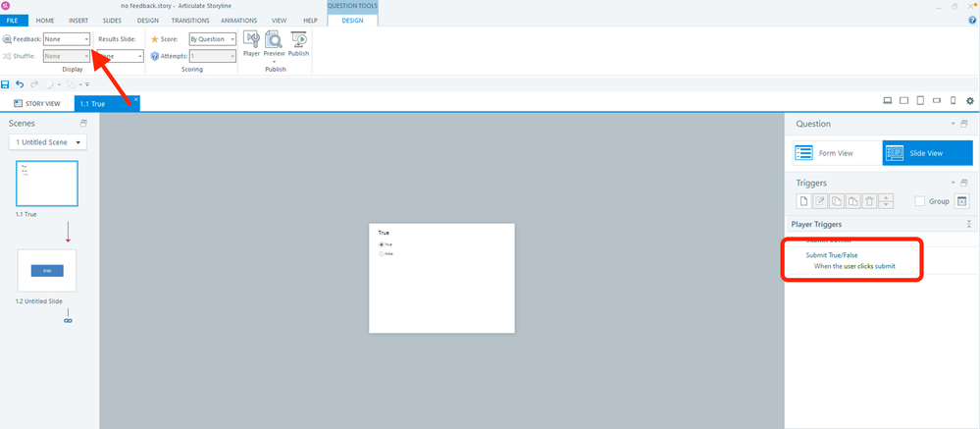
Task: Open the Help question mark icon
Action: coord(972,20)
